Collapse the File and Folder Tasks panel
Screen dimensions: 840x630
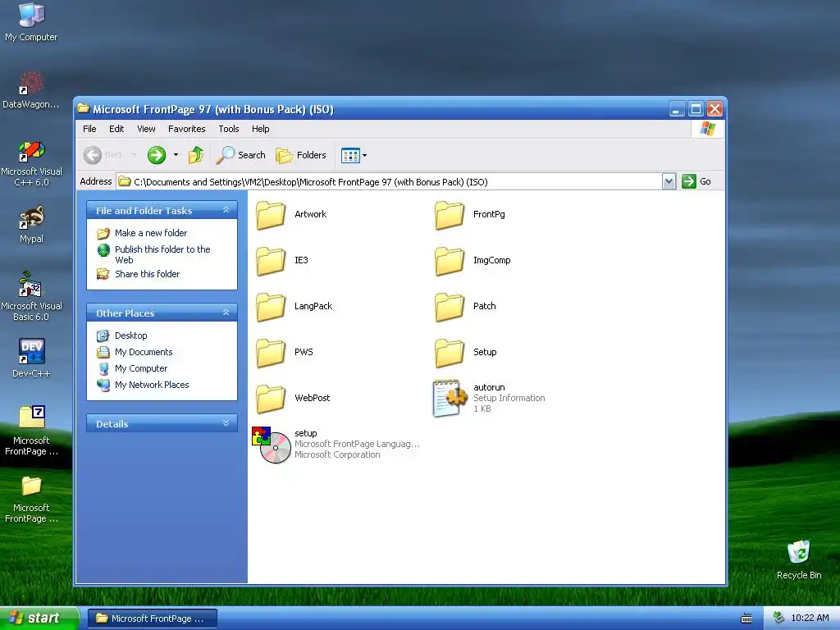point(226,210)
